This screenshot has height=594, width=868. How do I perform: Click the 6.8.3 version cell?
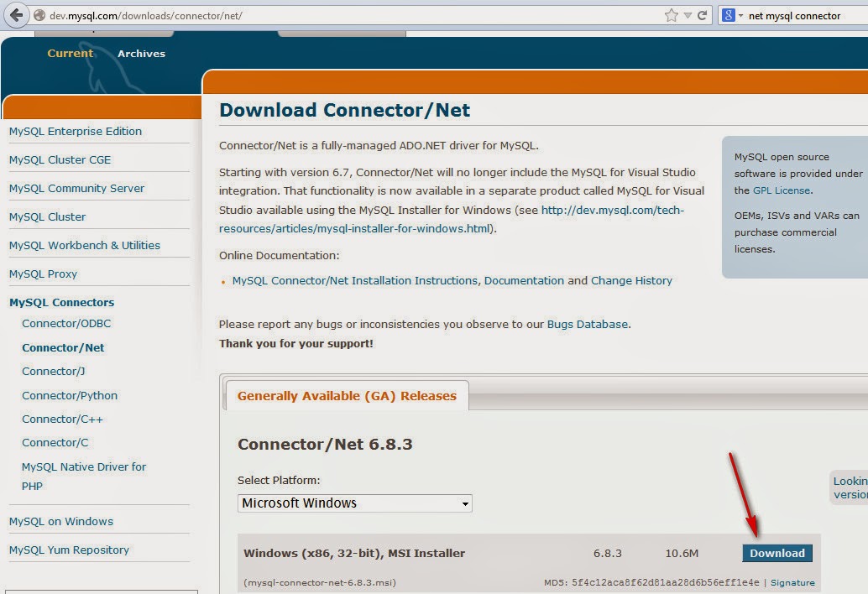click(x=607, y=553)
